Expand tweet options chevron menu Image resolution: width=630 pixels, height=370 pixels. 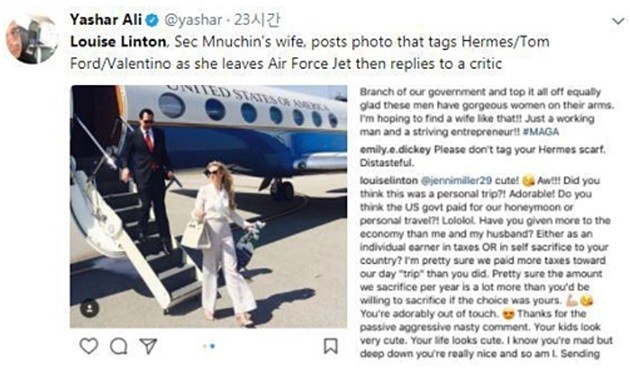(x=618, y=20)
